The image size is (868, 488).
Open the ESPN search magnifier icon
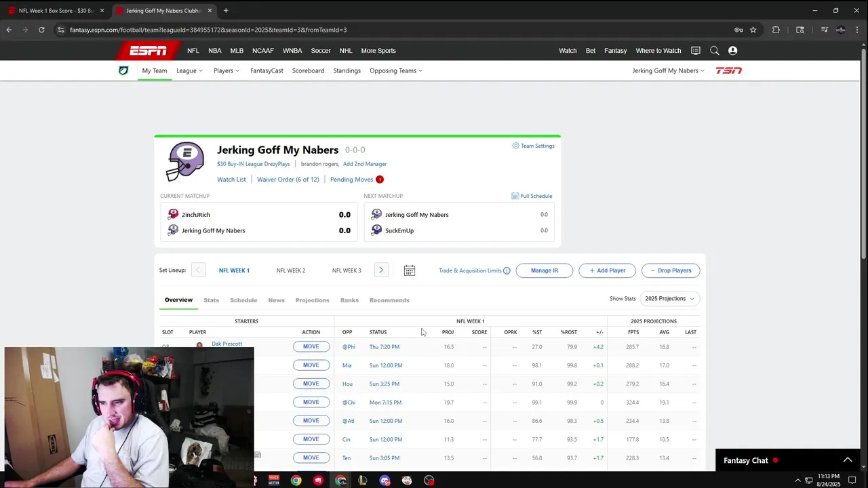[714, 51]
